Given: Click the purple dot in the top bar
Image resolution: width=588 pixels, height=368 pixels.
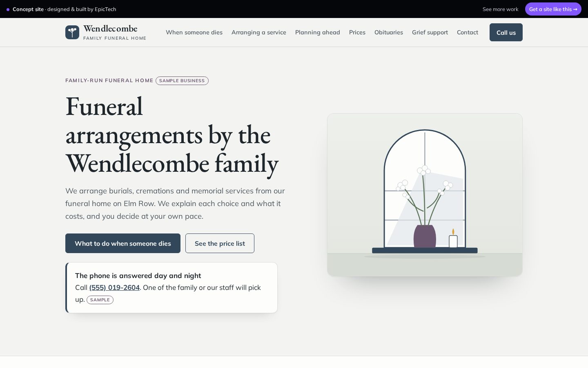Looking at the screenshot, I should pos(8,9).
